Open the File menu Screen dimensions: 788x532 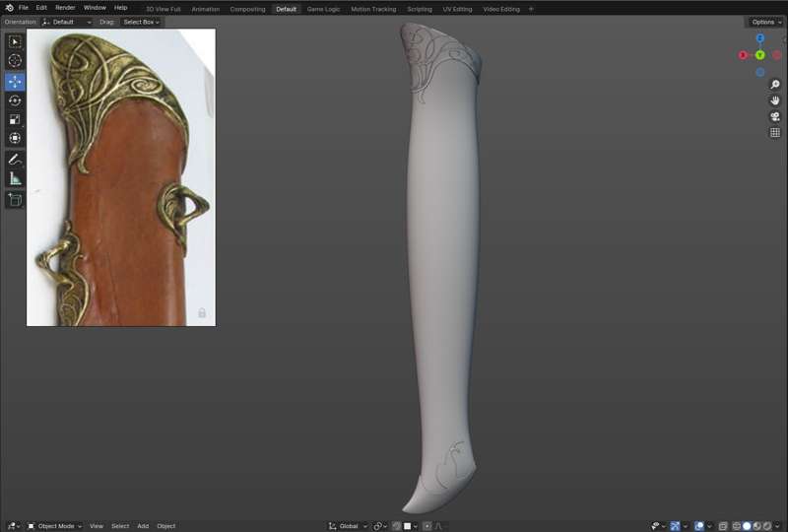point(23,8)
